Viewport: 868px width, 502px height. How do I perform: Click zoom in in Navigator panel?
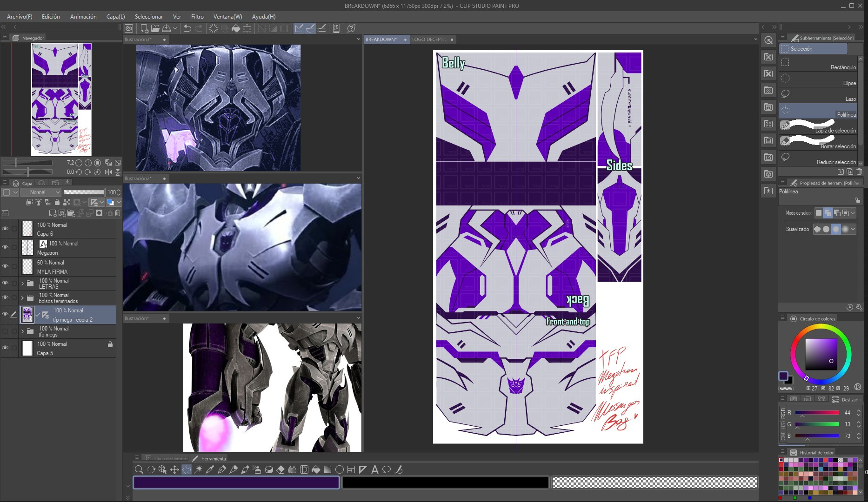(88, 163)
